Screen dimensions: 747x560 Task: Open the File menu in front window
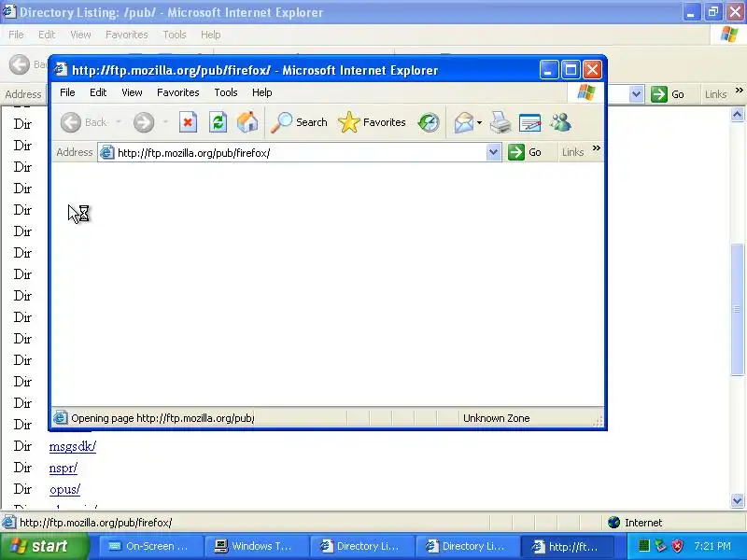(67, 92)
